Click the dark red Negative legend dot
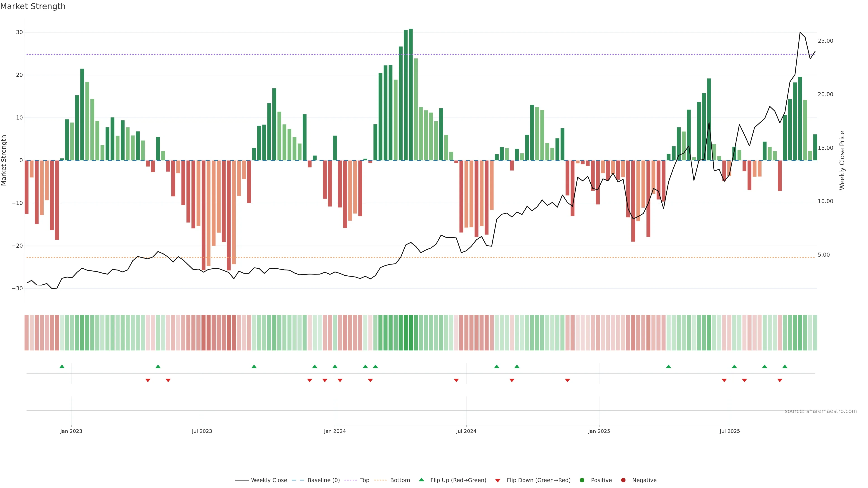The image size is (868, 488). pyautogui.click(x=623, y=480)
